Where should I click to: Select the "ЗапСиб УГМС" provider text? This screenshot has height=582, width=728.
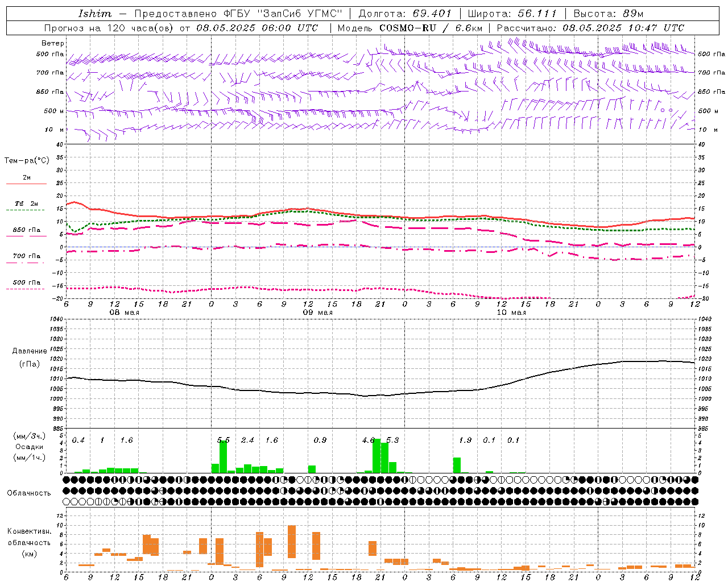(x=300, y=14)
